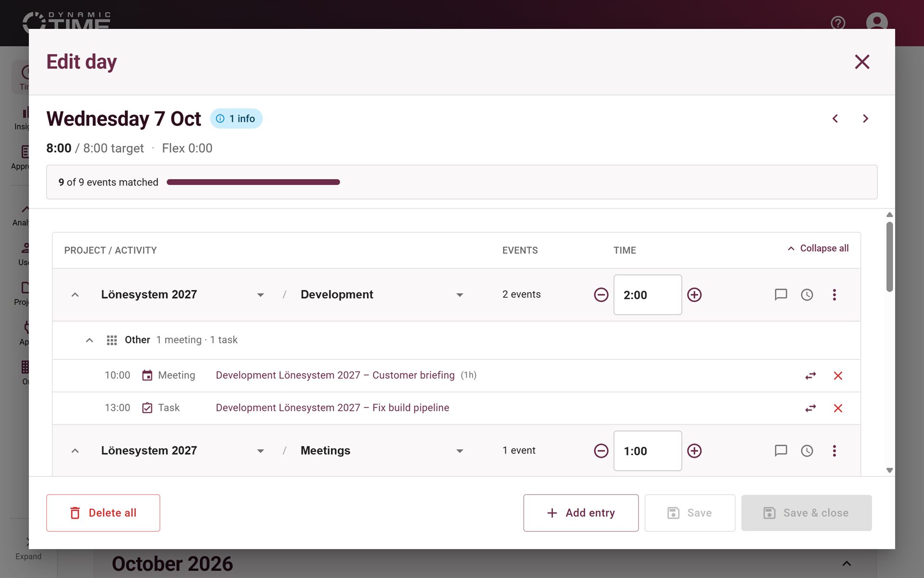Open more options for Development entry
Image resolution: width=924 pixels, height=578 pixels.
tap(834, 295)
